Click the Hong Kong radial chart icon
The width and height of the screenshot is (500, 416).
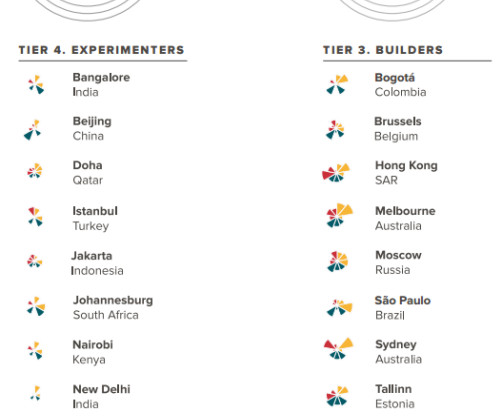pyautogui.click(x=336, y=173)
